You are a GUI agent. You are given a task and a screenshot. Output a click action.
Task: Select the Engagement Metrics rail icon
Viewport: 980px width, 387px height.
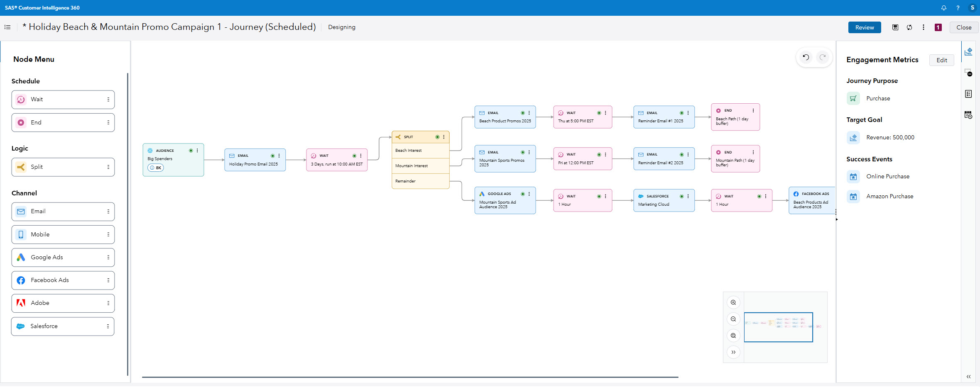(x=968, y=51)
